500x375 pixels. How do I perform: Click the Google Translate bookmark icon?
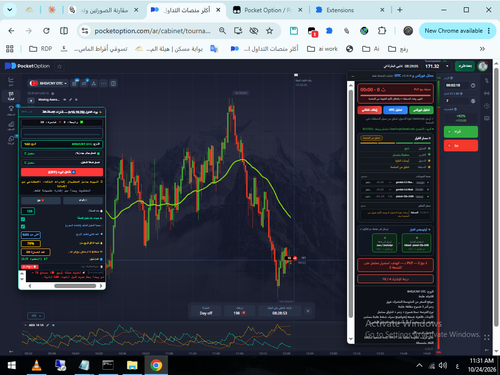click(214, 49)
